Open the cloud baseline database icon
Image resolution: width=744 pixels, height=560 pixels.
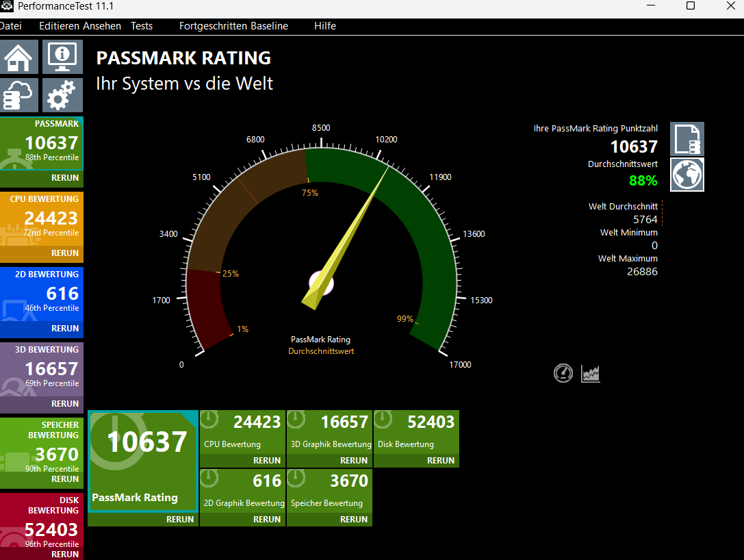pyautogui.click(x=18, y=95)
